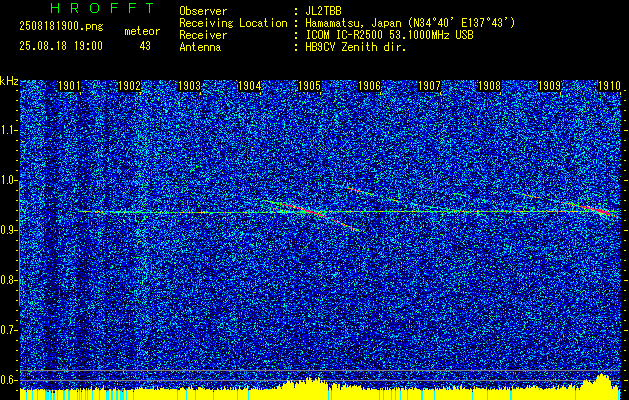Viewport: 629px width, 400px height.
Task: Select the meteor count value 43
Action: [x=145, y=46]
